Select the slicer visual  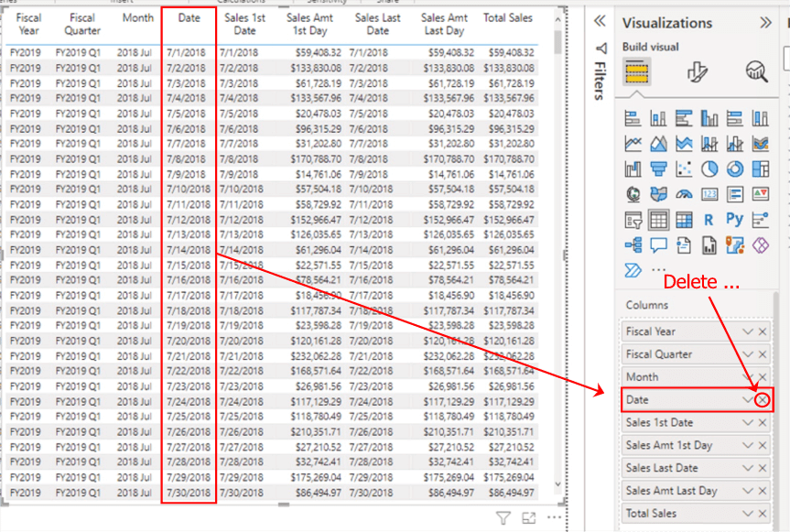[633, 220]
